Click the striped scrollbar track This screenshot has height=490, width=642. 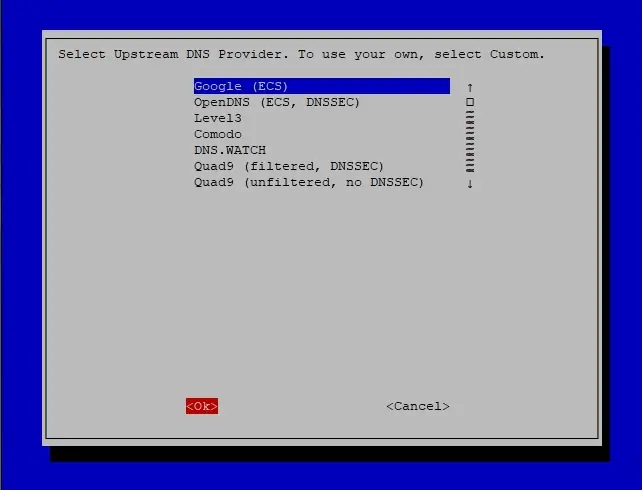pos(470,141)
